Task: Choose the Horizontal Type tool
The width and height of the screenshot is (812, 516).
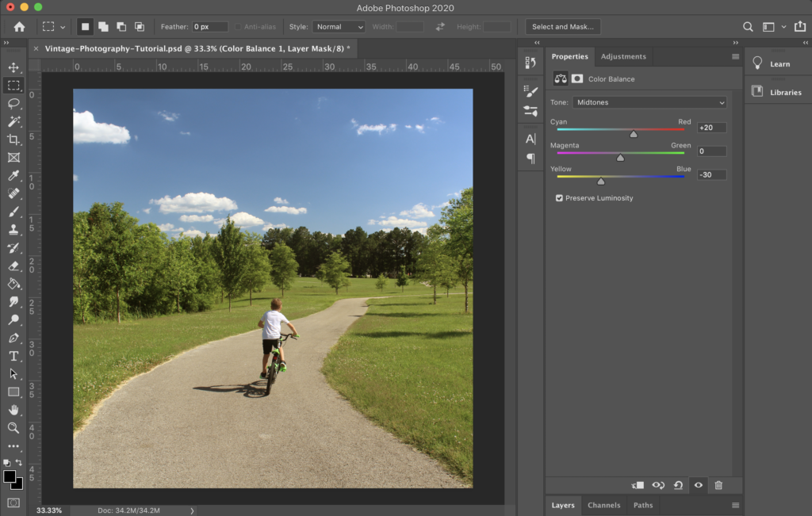Action: [x=13, y=356]
